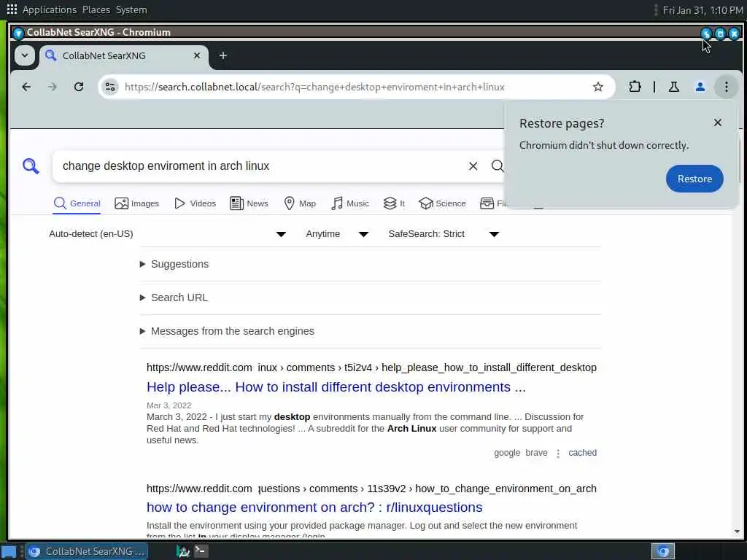Select the General search category
This screenshot has width=747, height=560.
tap(77, 203)
